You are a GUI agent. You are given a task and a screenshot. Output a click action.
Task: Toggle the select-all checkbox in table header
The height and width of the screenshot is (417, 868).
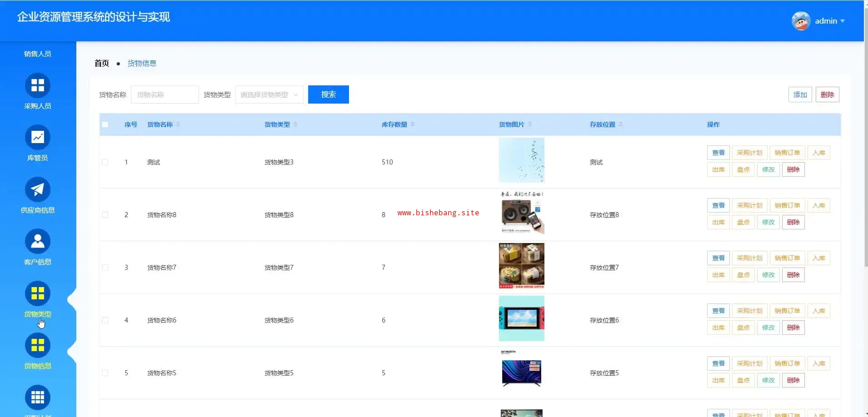(105, 124)
